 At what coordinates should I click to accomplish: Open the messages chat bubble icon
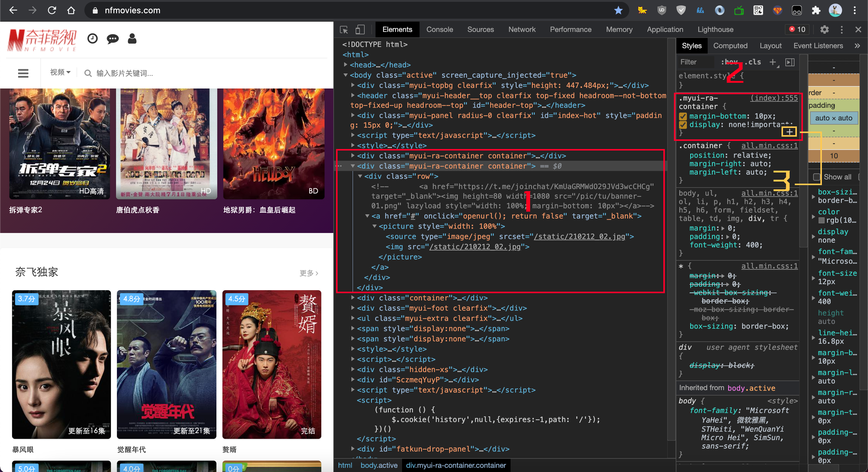[112, 39]
